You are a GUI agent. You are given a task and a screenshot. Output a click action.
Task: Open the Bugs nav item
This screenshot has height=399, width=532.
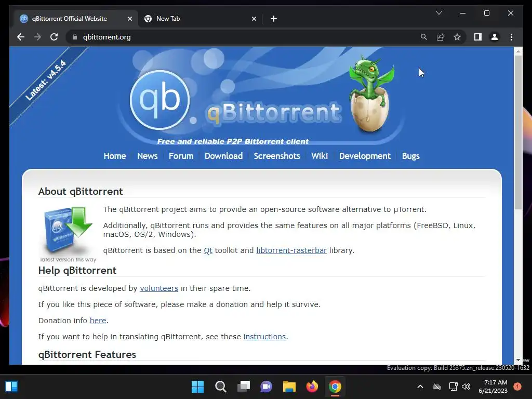click(x=410, y=156)
